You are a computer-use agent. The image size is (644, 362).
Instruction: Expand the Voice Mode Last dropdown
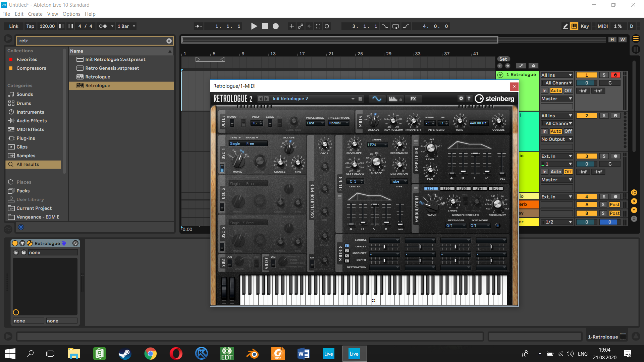pos(315,123)
